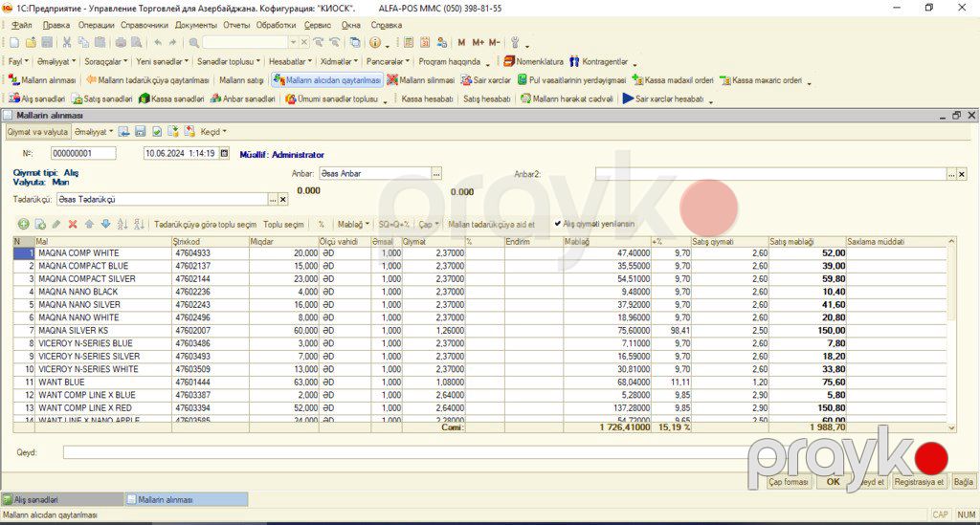Click the select button next to Əsas Anbar
The image size is (980, 525).
pyautogui.click(x=436, y=173)
